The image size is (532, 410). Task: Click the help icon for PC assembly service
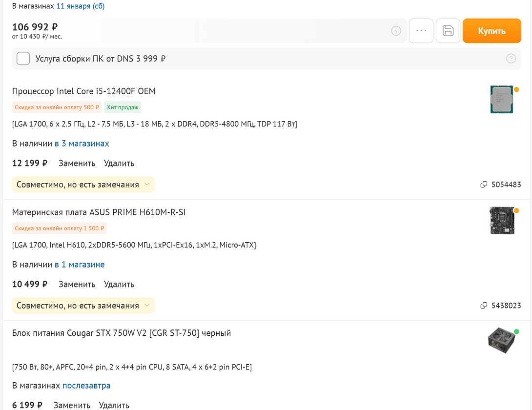click(x=511, y=59)
